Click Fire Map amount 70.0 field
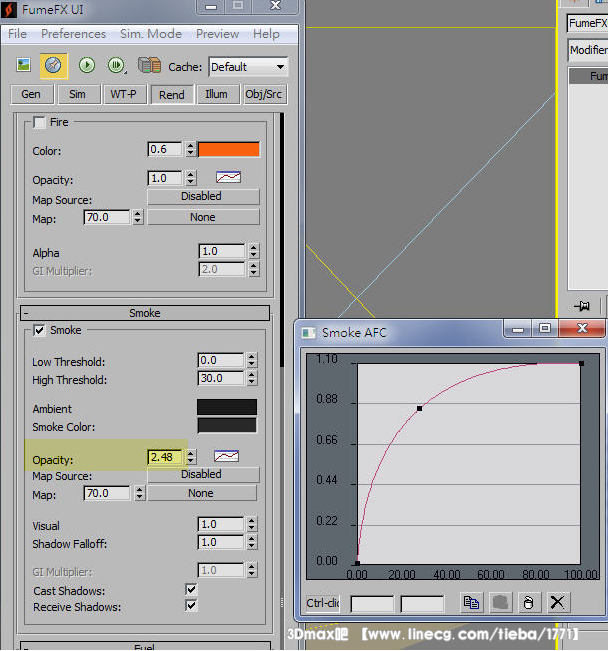Image resolution: width=608 pixels, height=651 pixels. click(107, 217)
